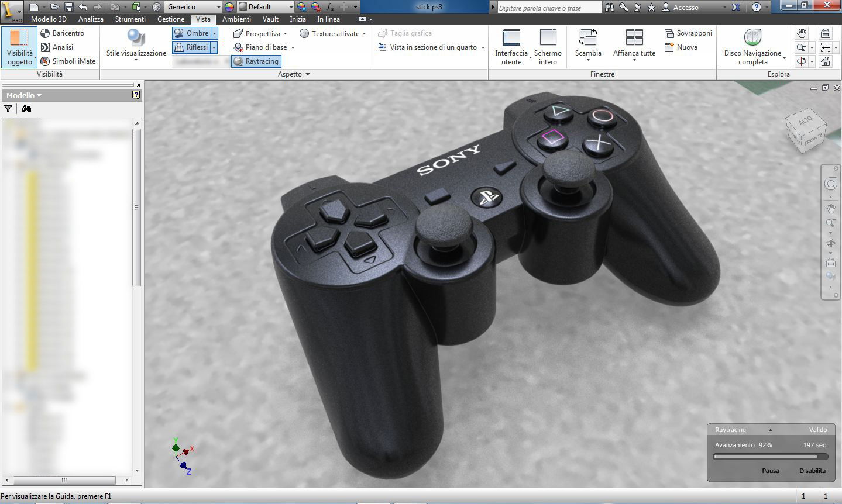
Task: Switch to the Ambienti tab
Action: click(x=236, y=19)
